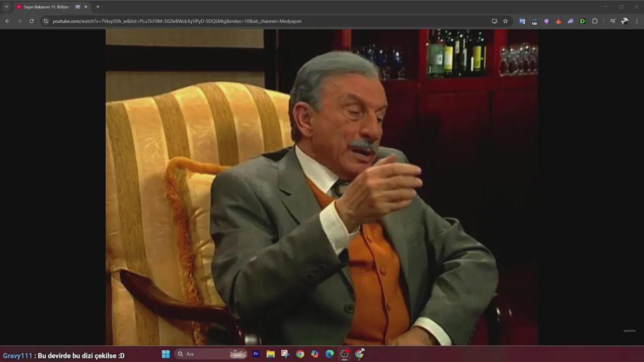The width and height of the screenshot is (644, 362).
Task: Open the Windows Start menu
Action: pos(166,354)
